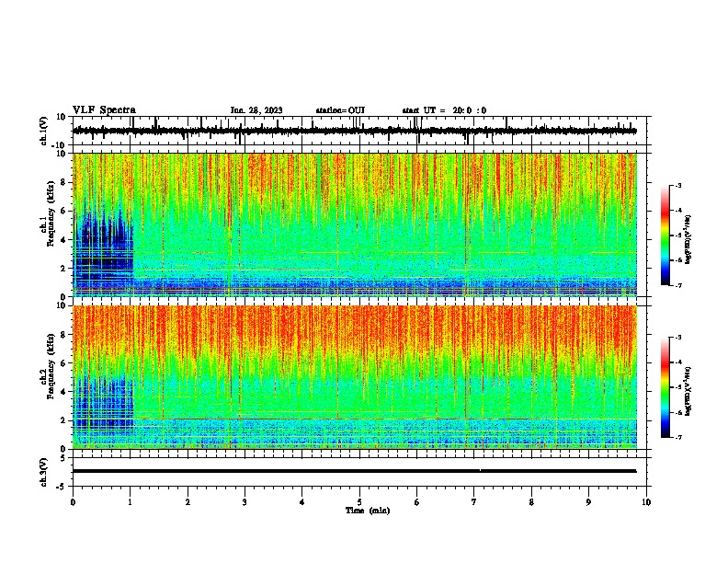Click the ch.1 voltage waveform trace panel
Viewport: 728px width, 563px height.
click(361, 131)
